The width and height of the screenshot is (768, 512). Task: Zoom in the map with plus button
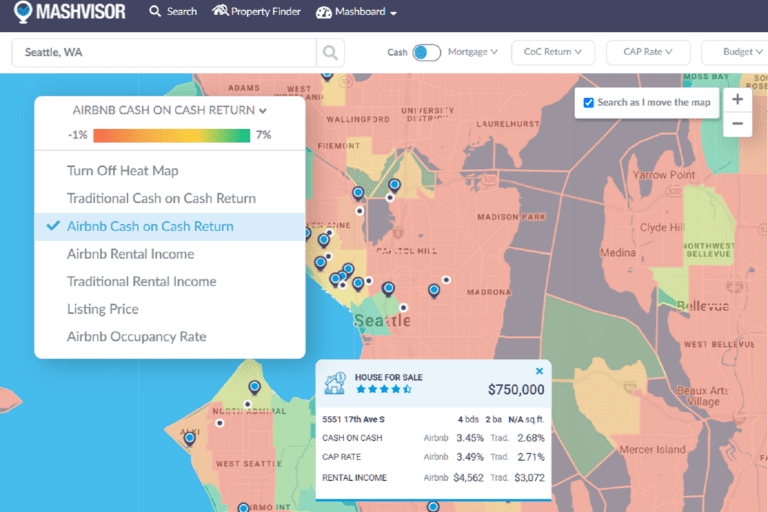click(x=737, y=100)
